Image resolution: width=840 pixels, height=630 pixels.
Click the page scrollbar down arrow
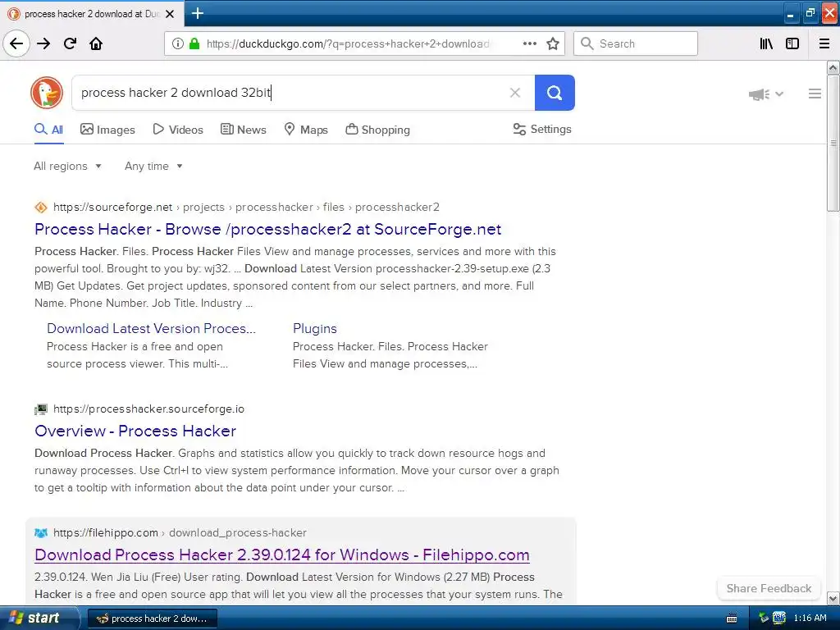833,598
